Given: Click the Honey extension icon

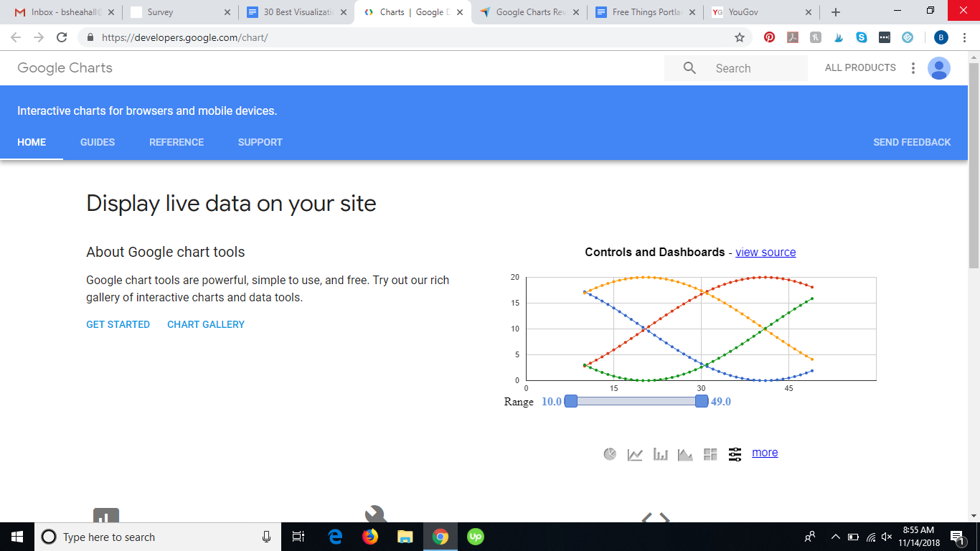Looking at the screenshot, I should [816, 37].
